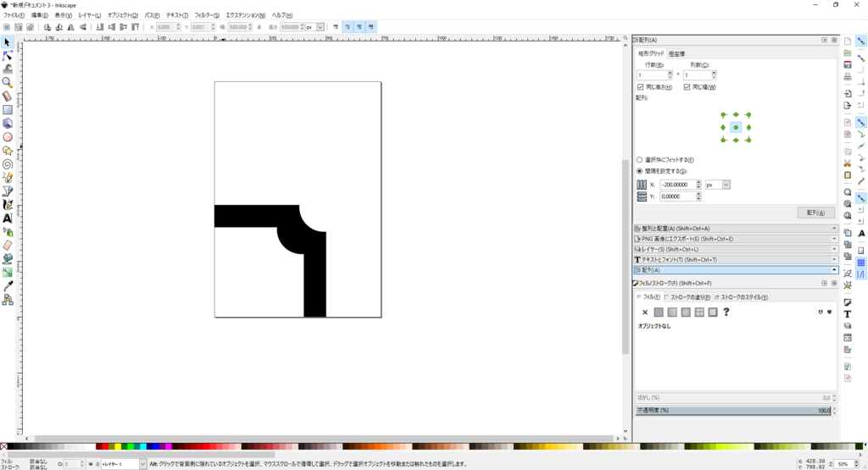
Task: Select the Color dropper tool
Action: [x=8, y=286]
